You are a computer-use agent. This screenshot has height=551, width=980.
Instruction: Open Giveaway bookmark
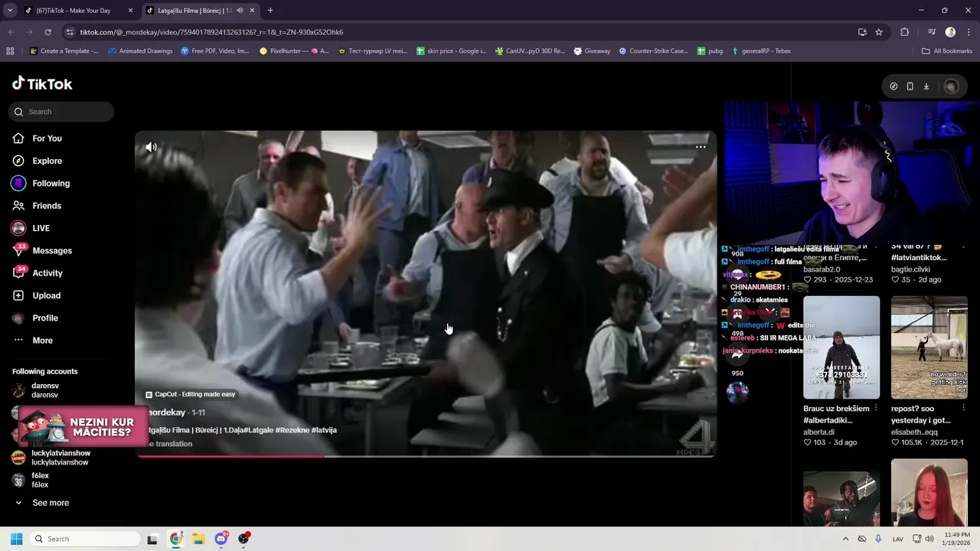[591, 51]
